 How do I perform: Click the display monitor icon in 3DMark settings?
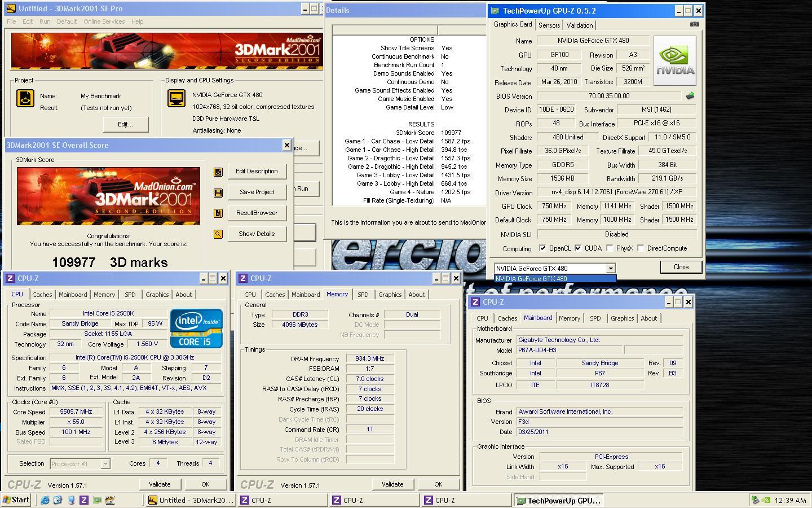point(176,98)
